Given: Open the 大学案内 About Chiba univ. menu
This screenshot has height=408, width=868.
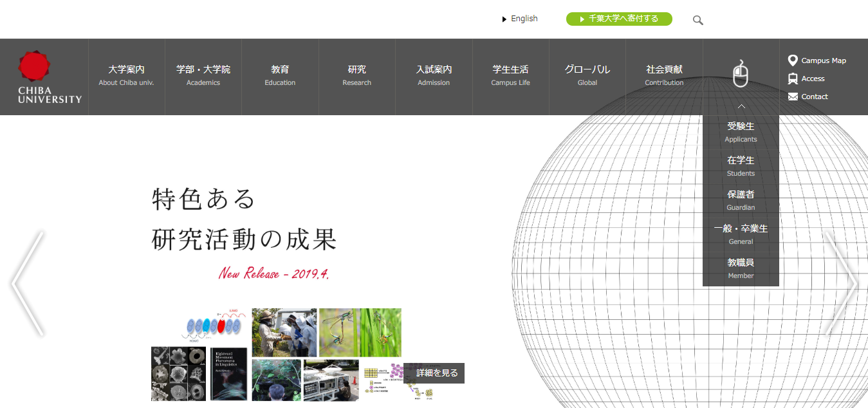Looking at the screenshot, I should (x=126, y=75).
